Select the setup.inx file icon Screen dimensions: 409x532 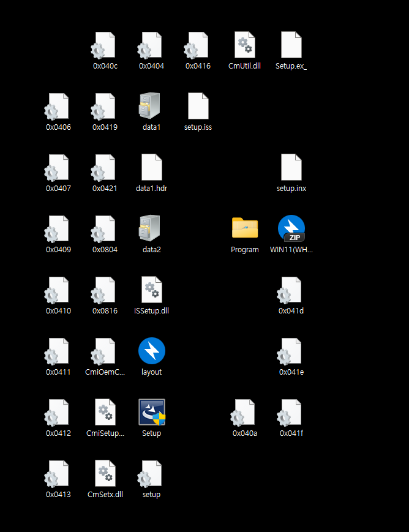coord(291,167)
